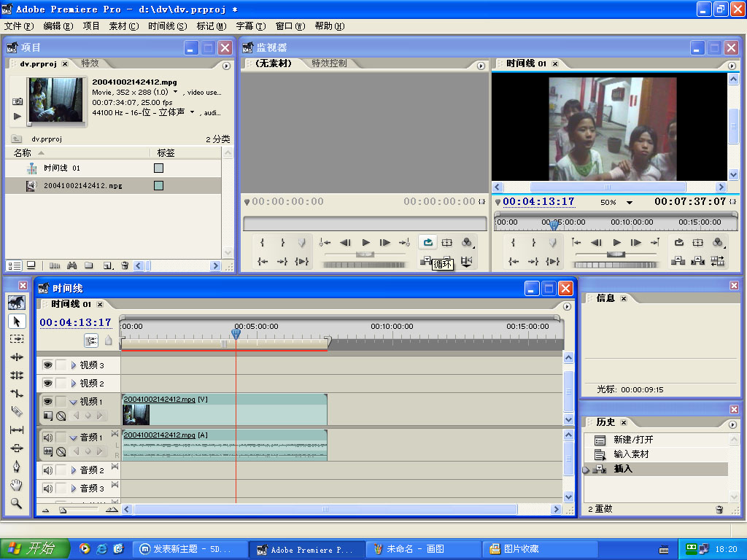Switch project panel to list view

(x=15, y=265)
